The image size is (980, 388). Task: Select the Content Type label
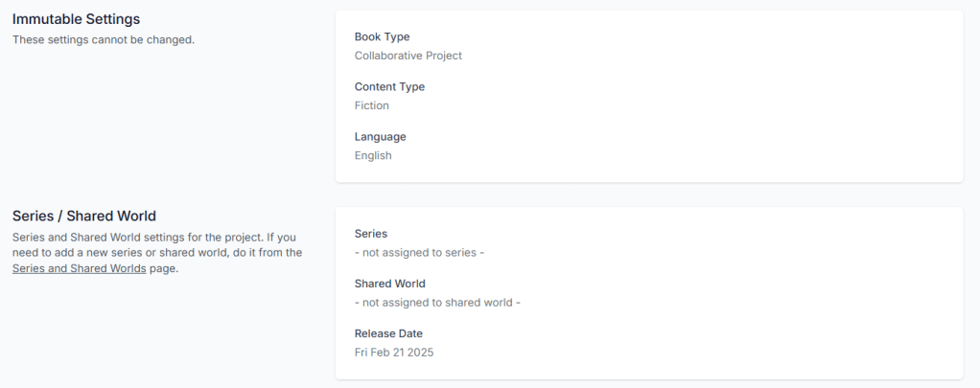pos(389,86)
